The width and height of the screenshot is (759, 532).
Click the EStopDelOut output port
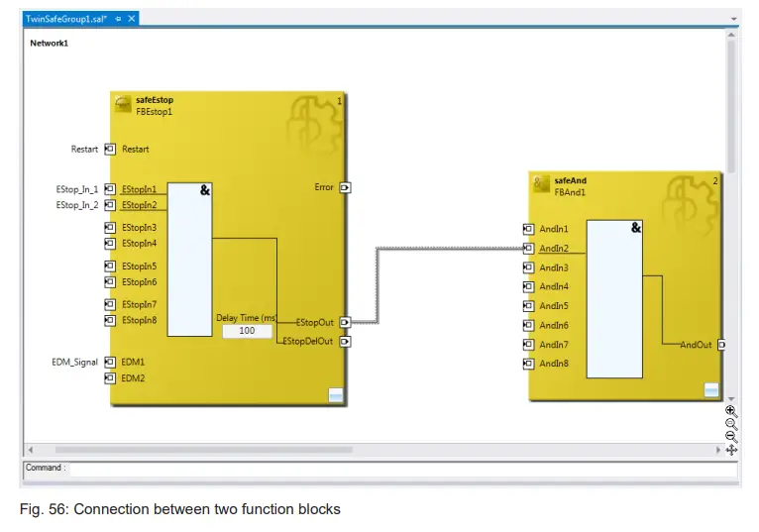pos(345,341)
